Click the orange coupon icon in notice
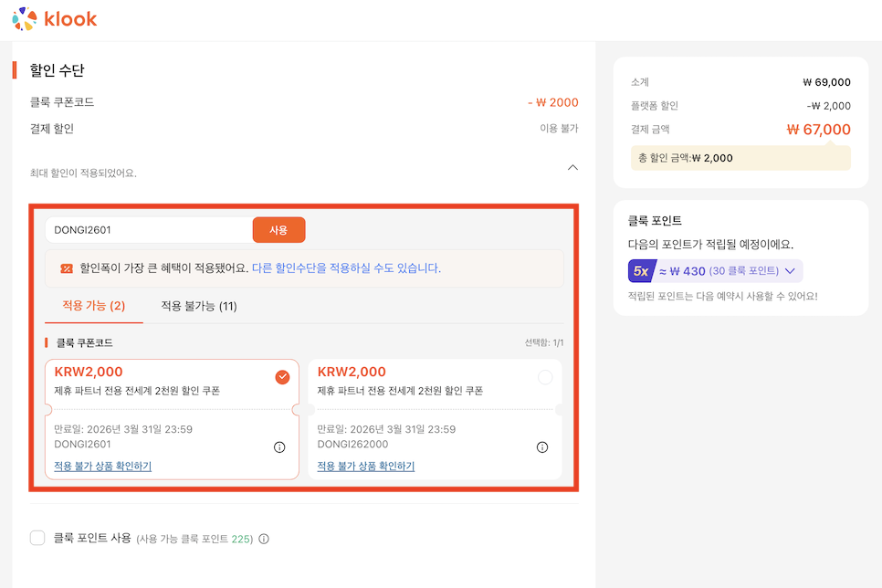882x588 pixels. [x=67, y=268]
